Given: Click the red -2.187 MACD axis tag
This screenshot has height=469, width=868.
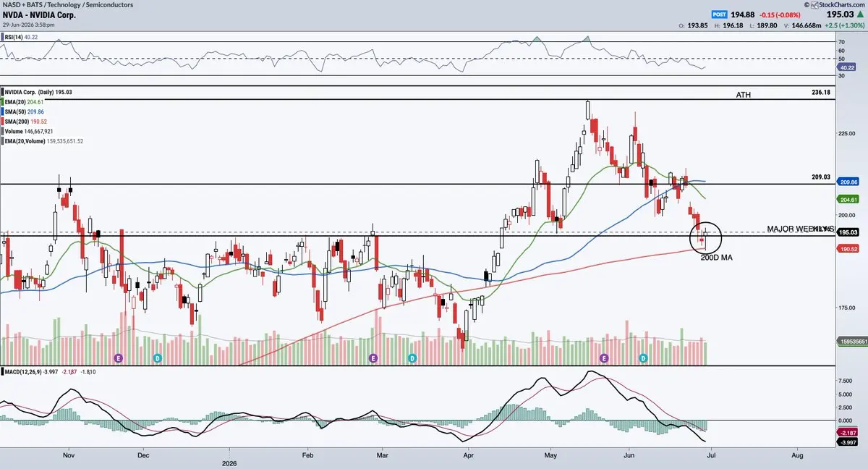Looking at the screenshot, I should pyautogui.click(x=847, y=432).
